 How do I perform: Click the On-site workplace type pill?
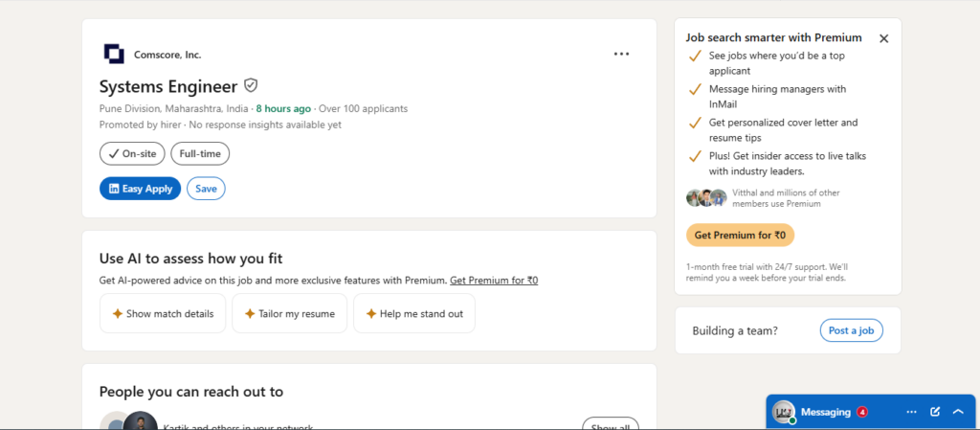click(132, 154)
